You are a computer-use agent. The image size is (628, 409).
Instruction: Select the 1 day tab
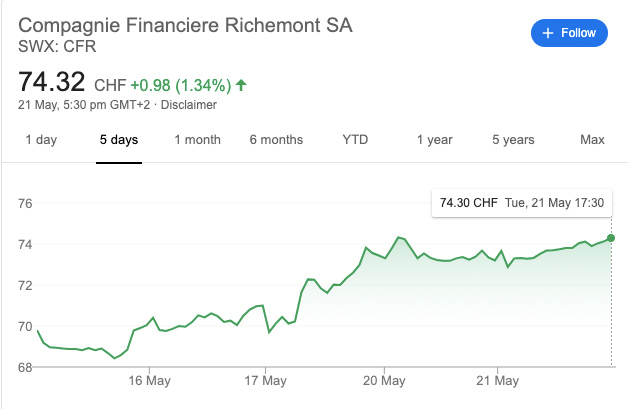tap(41, 140)
